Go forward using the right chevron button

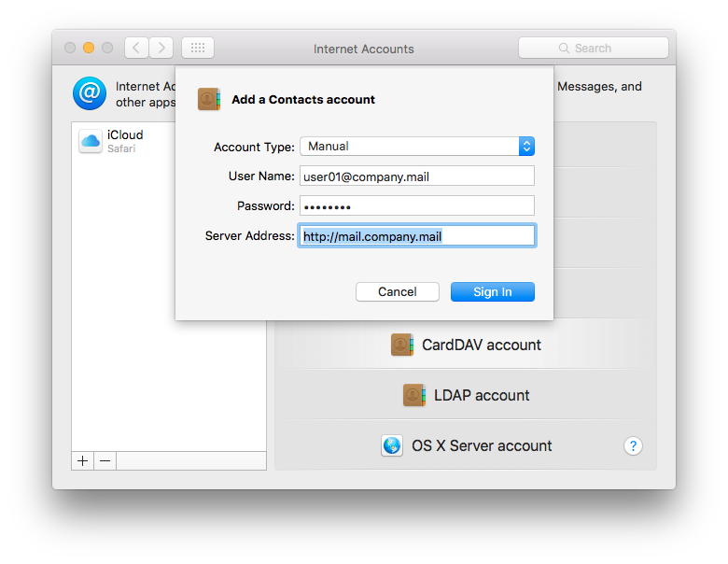tap(161, 48)
